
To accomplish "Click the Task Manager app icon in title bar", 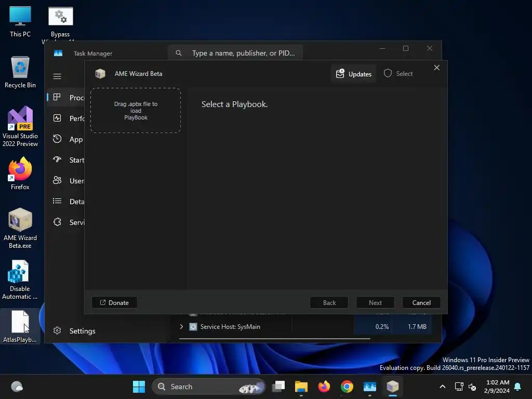I will pos(58,53).
